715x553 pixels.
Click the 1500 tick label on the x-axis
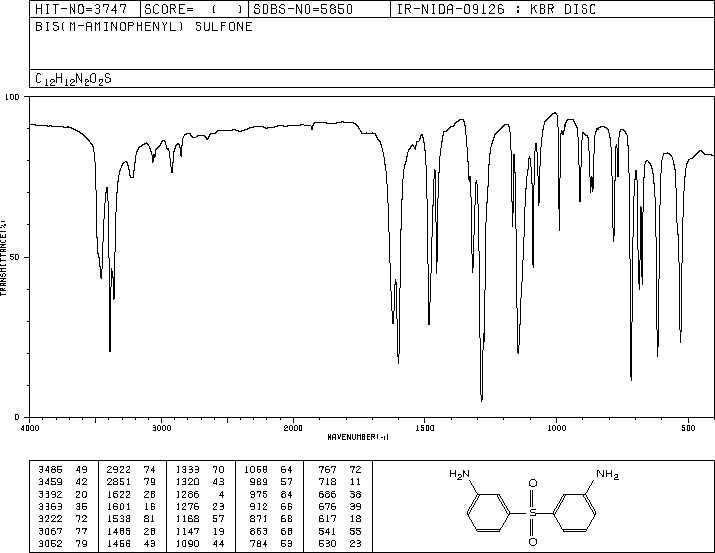pos(425,428)
